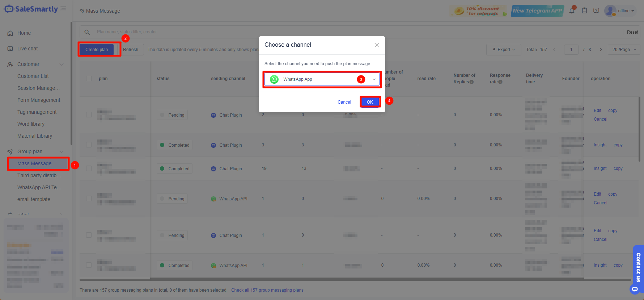Click the Number of Replies info icon
This screenshot has width=644, height=300.
pos(471,82)
